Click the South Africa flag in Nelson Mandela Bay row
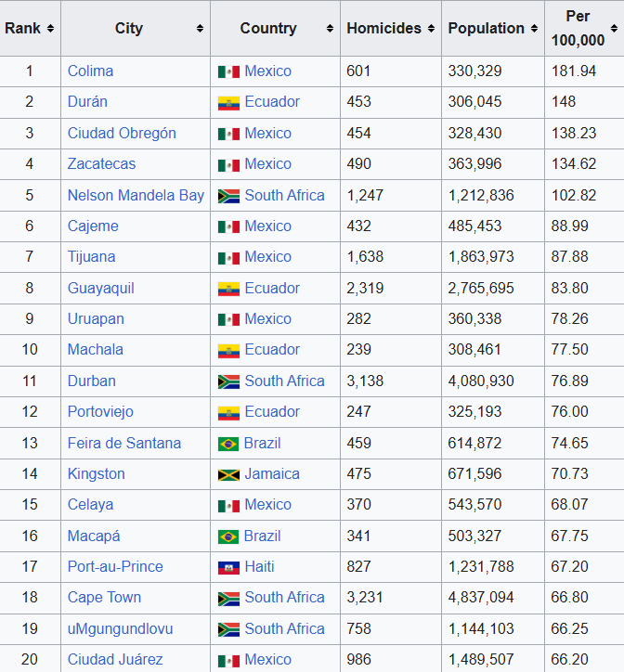This screenshot has width=624, height=672. (228, 196)
